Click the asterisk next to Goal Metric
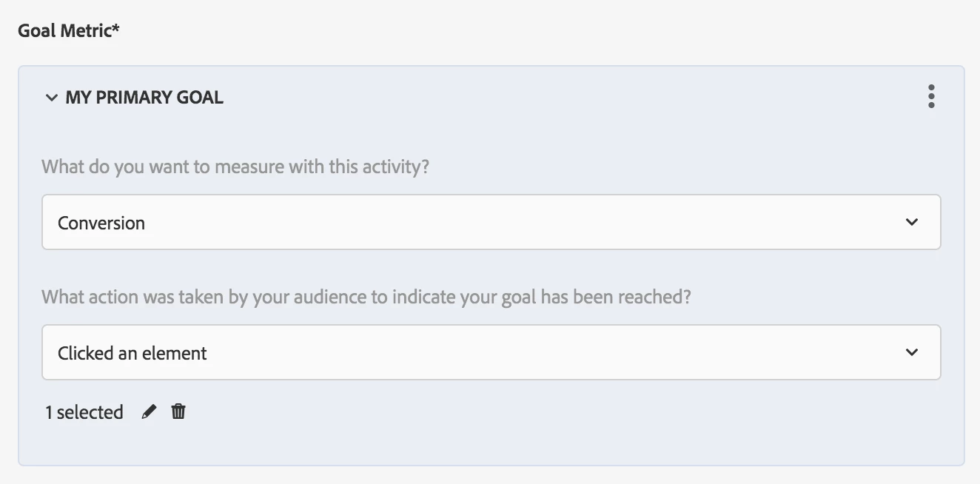980x484 pixels. (x=116, y=30)
